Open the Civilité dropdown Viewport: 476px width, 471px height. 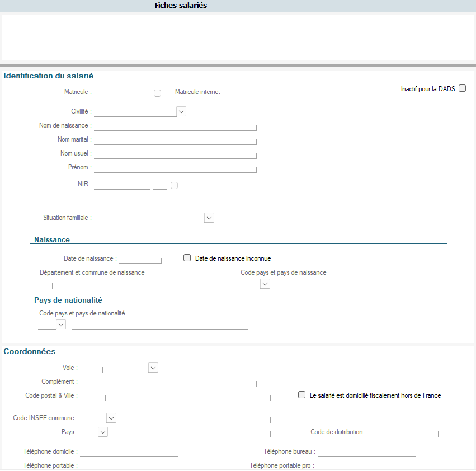[x=181, y=111]
